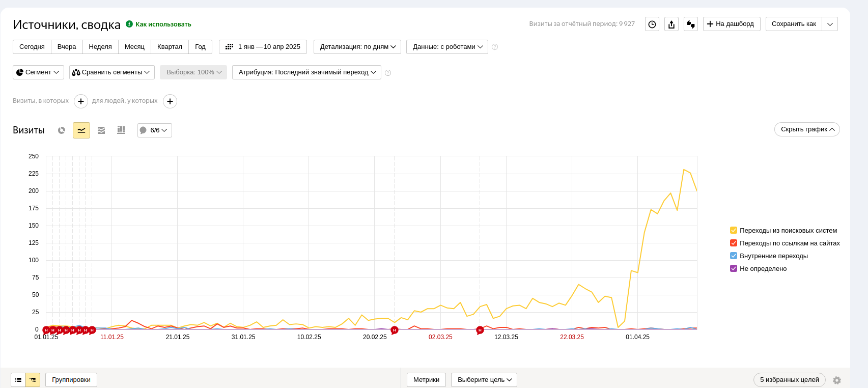This screenshot has width=868, height=388.
Task: Open 'Данные: с роботами' dropdown
Action: 447,47
